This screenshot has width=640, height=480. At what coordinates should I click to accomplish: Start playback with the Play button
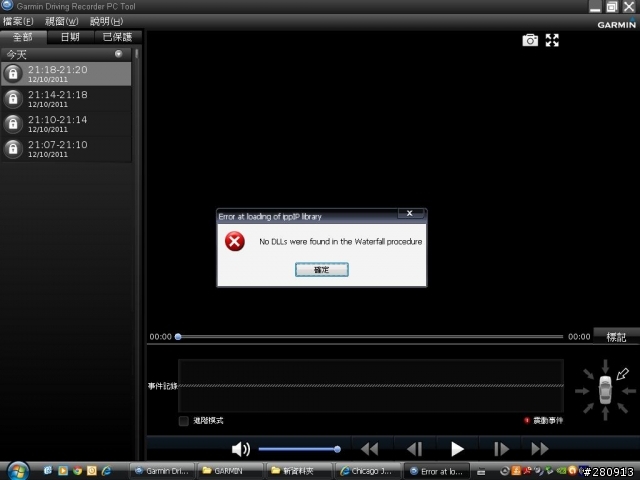click(457, 449)
